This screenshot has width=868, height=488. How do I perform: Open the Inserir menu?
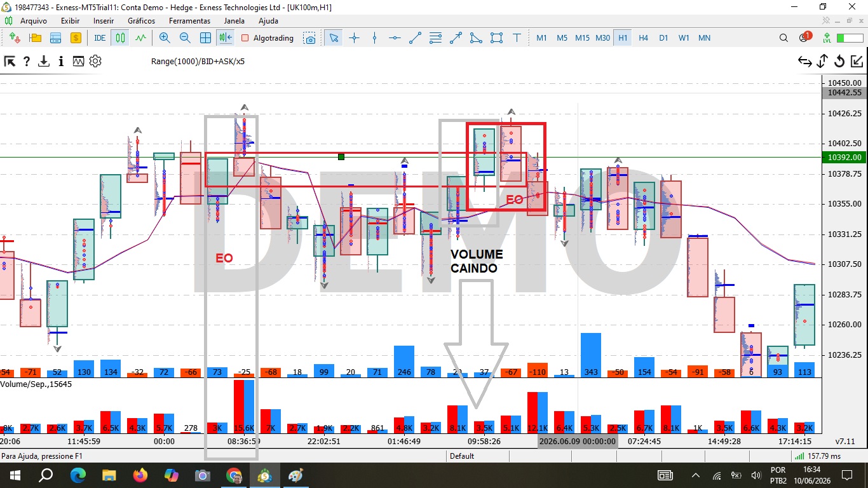tap(104, 21)
